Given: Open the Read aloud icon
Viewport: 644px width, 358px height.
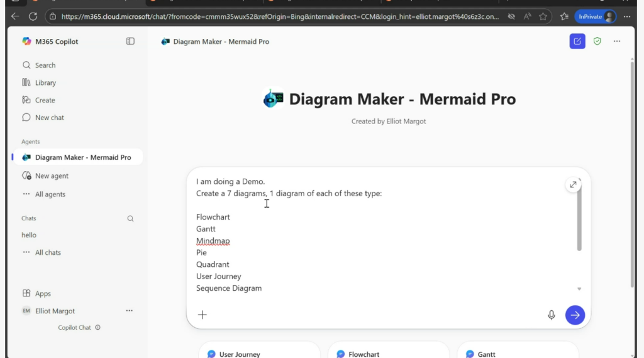Looking at the screenshot, I should point(528,17).
